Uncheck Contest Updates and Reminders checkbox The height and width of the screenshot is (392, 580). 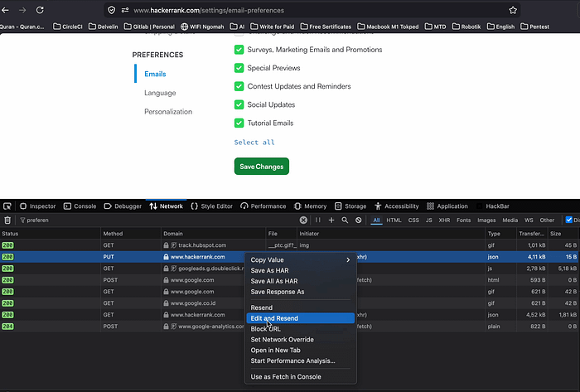pyautogui.click(x=239, y=86)
